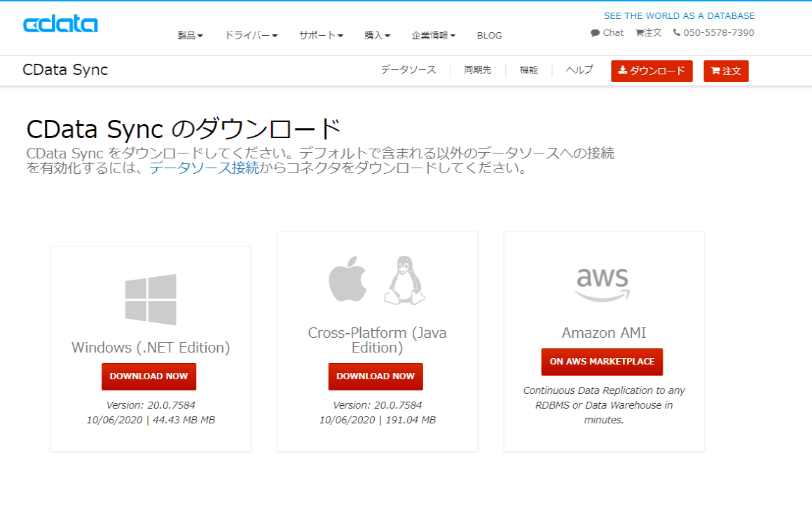Click the SEE THE WORLD AS A DATABASE link
The width and height of the screenshot is (812, 511).
pos(680,16)
